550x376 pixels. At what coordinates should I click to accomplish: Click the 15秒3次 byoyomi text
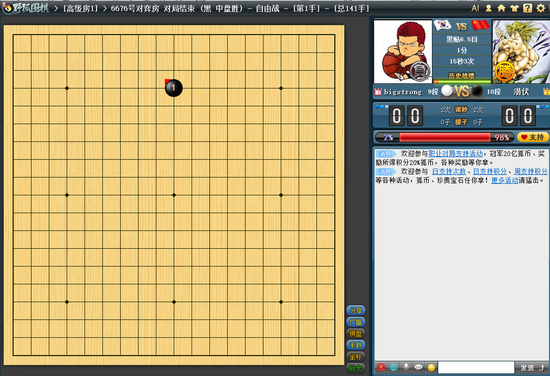tap(462, 61)
